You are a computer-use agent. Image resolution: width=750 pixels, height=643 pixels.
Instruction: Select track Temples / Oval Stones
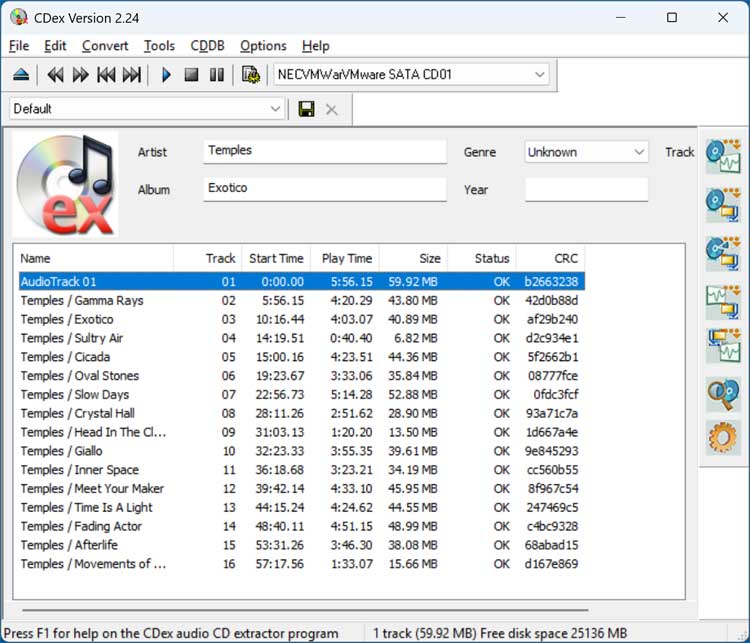click(302, 376)
